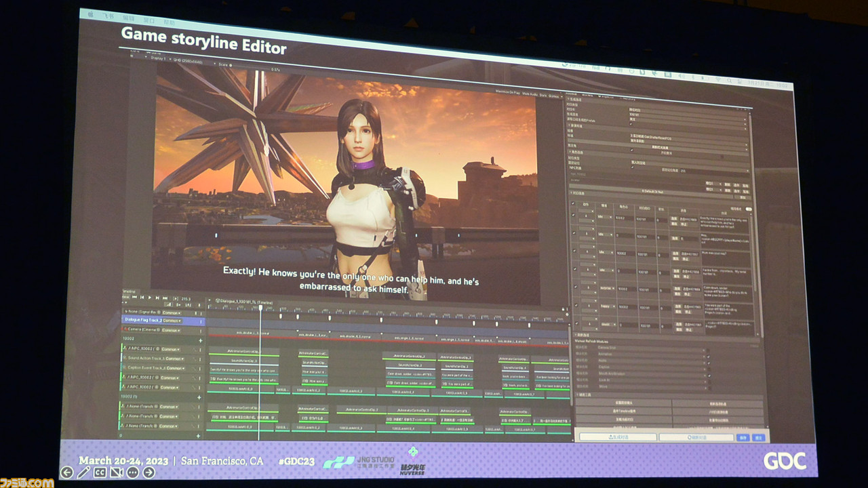Click first Dialogue Flag Track marker
This screenshot has height=488, width=868.
point(281,316)
